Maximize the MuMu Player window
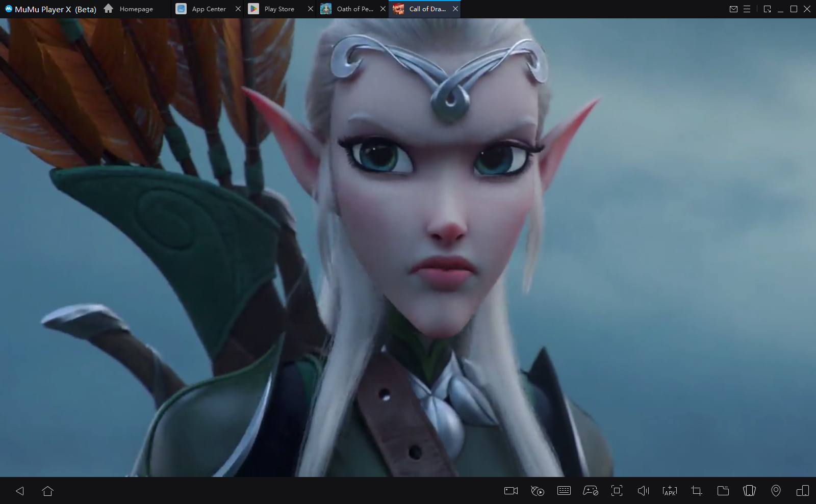 [x=794, y=9]
